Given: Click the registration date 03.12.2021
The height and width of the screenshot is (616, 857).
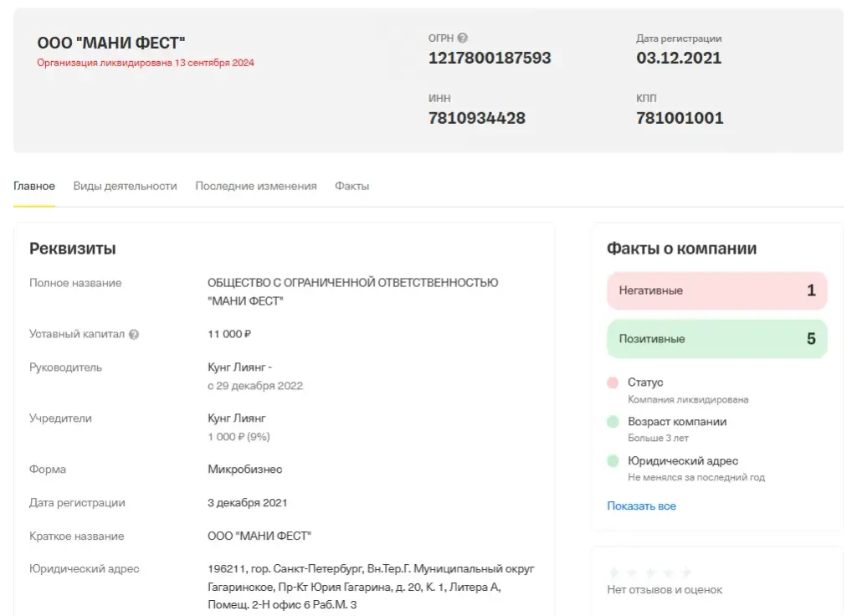Looking at the screenshot, I should point(678,58).
